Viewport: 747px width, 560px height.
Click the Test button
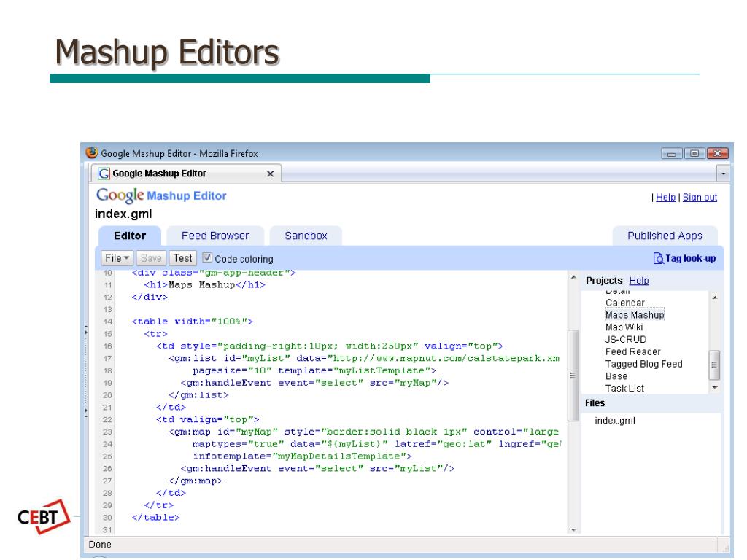(182, 258)
